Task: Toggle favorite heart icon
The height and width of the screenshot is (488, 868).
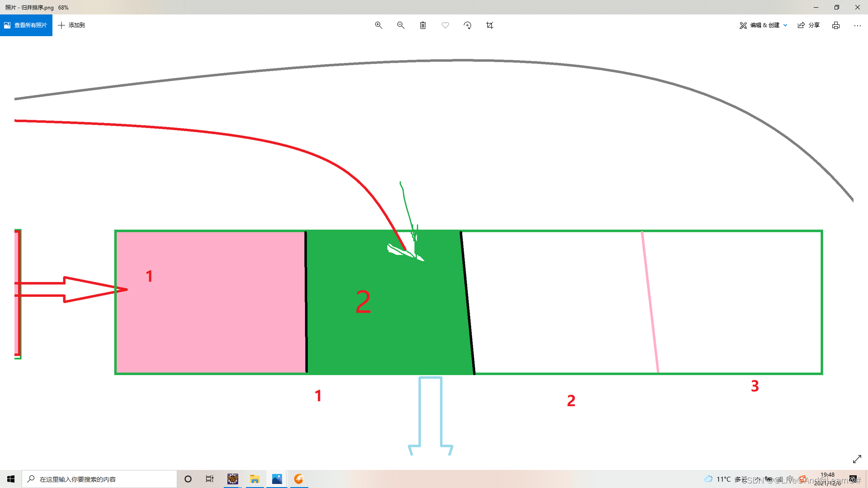Action: (x=445, y=25)
